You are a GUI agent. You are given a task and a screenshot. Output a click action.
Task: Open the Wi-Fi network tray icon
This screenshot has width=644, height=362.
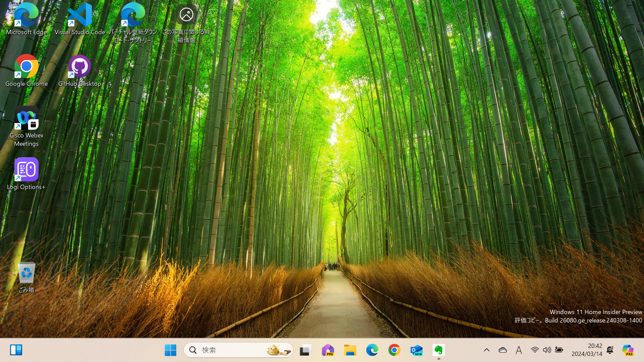[535, 350]
